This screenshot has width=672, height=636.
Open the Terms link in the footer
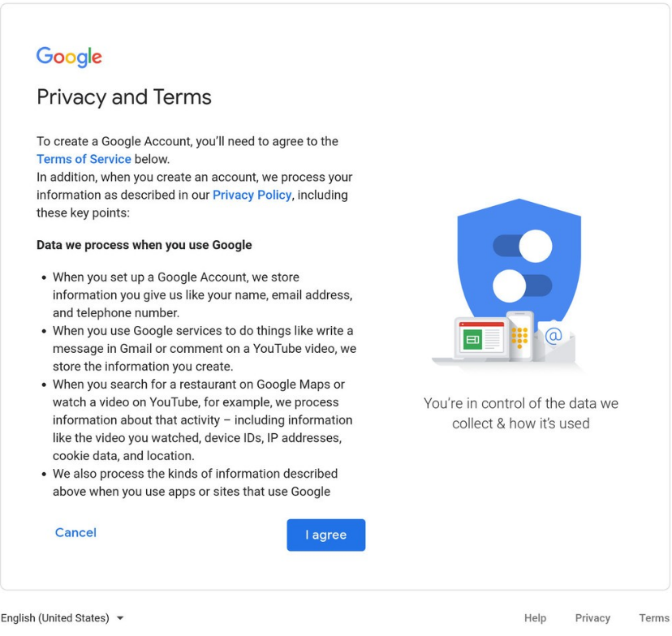(x=654, y=618)
